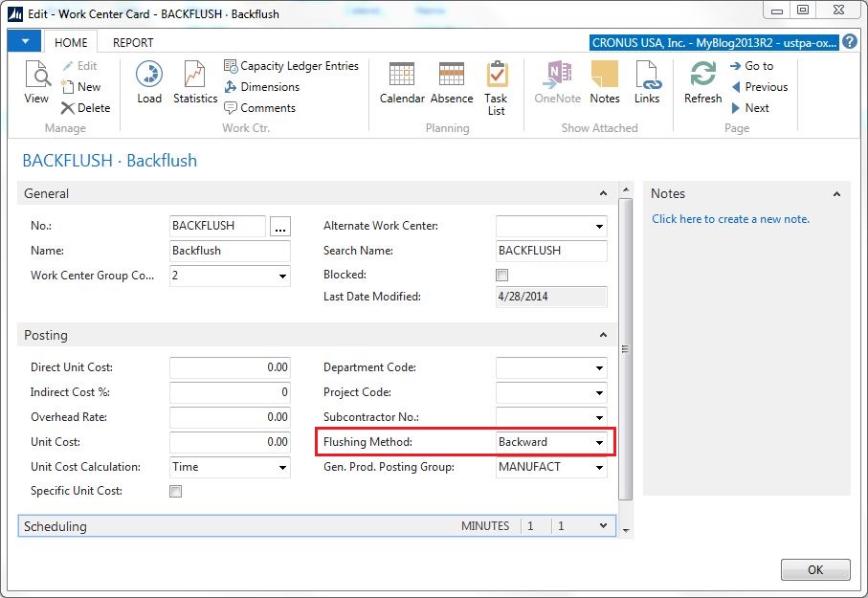868x598 pixels.
Task: Click the OK button
Action: pos(815,569)
